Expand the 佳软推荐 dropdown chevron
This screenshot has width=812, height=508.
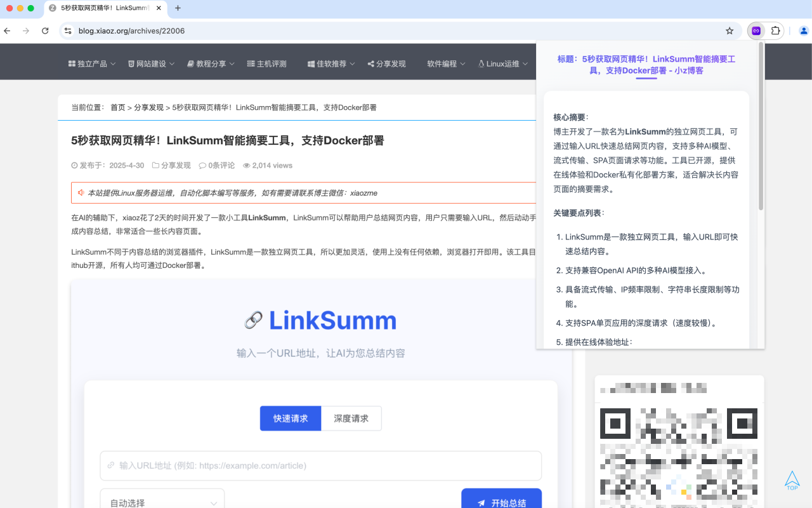[x=353, y=64]
